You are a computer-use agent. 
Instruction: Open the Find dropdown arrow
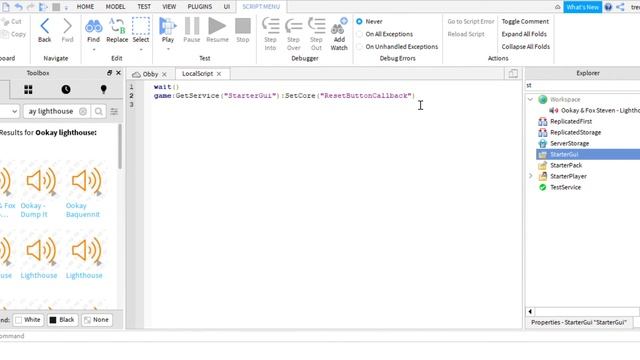click(93, 50)
